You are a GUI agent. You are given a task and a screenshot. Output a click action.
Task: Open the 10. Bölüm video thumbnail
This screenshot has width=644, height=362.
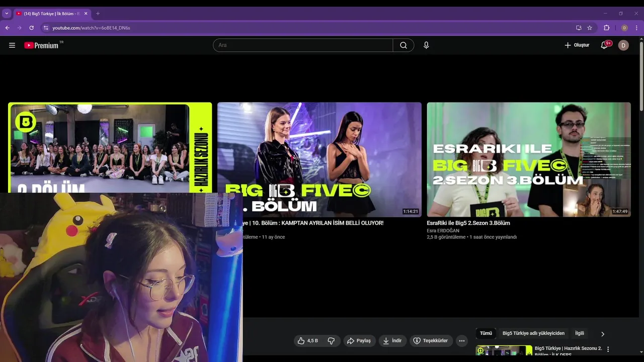point(319,159)
